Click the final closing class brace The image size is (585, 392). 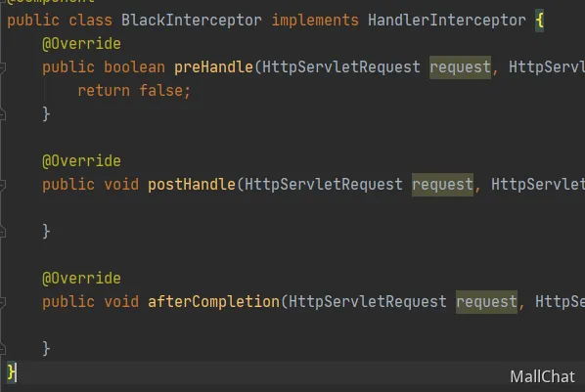11,372
